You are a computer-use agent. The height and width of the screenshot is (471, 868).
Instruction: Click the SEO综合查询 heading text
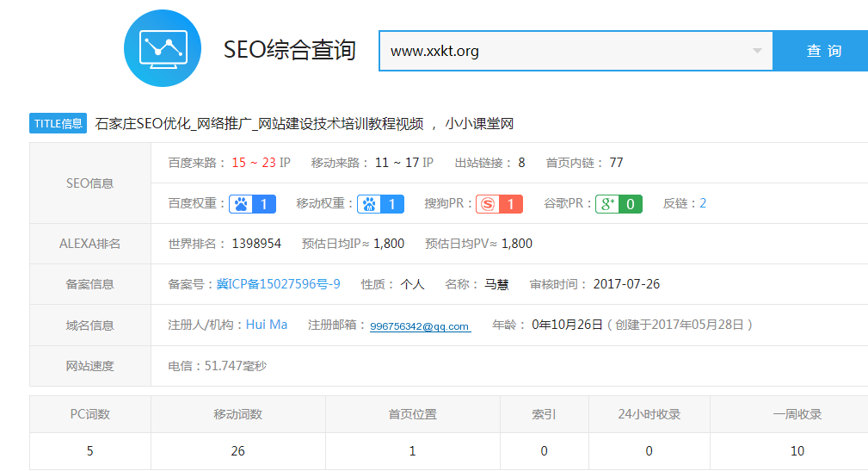click(290, 49)
